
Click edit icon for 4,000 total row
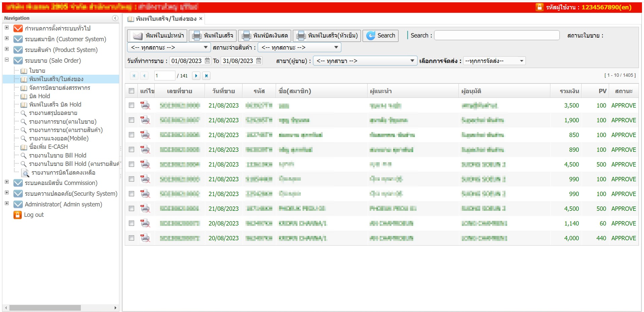click(145, 238)
